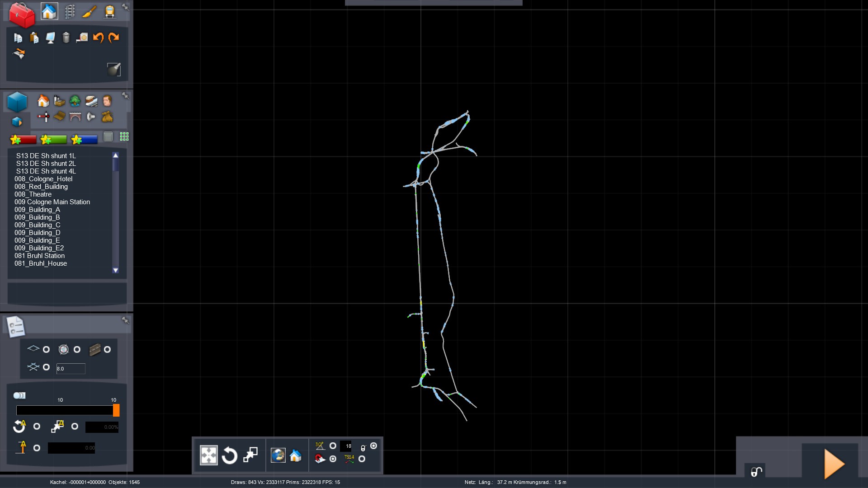Choose the paintbrush terrain tool

click(90, 12)
